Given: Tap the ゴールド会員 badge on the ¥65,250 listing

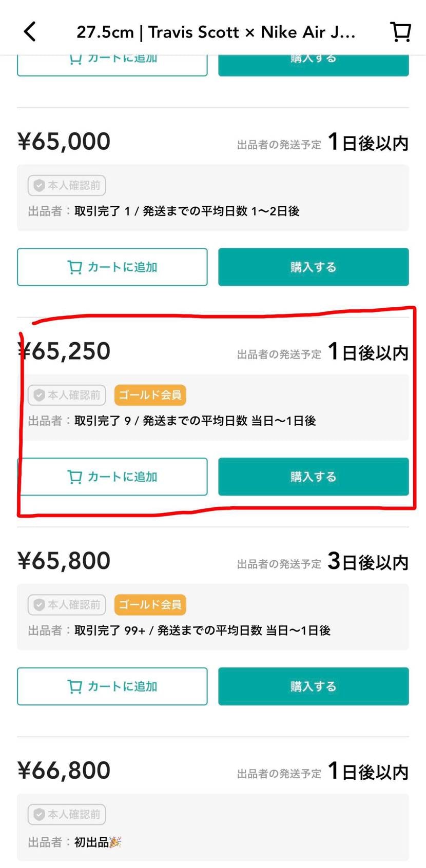Looking at the screenshot, I should tap(150, 395).
